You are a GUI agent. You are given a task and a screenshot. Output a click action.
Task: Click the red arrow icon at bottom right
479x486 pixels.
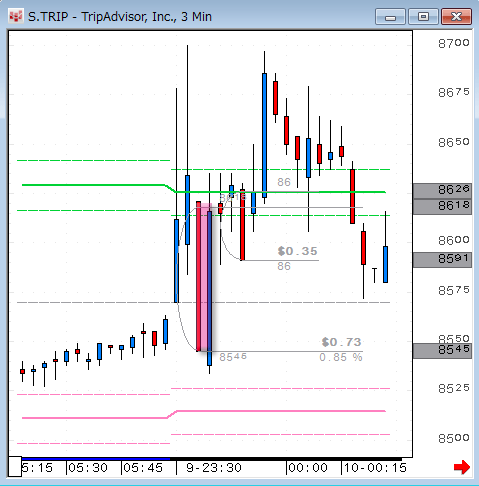pos(462,467)
